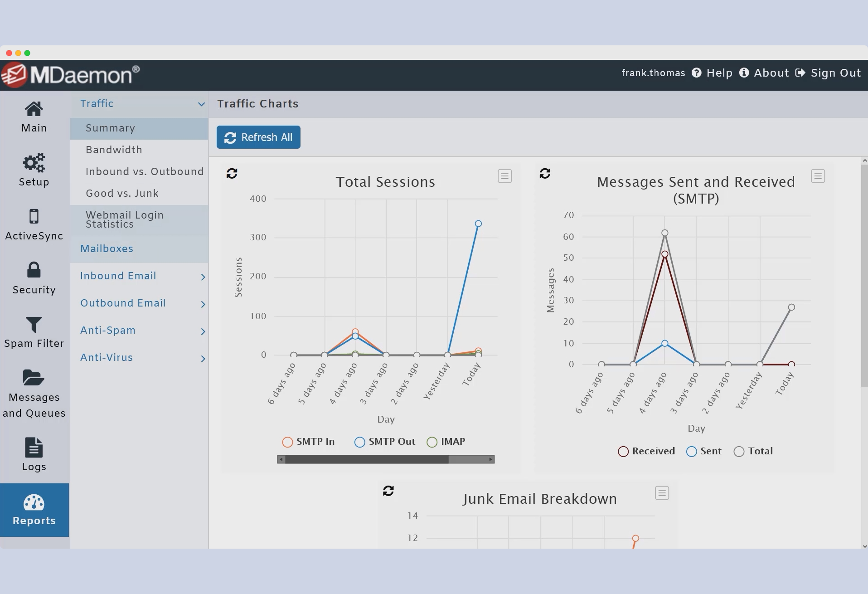The image size is (868, 594).
Task: Open Inbound vs. Outbound report
Action: click(x=139, y=172)
